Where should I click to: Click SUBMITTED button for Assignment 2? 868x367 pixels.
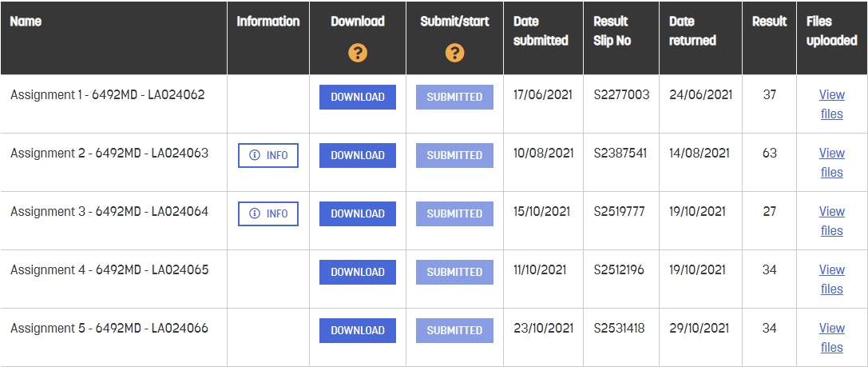coord(454,155)
